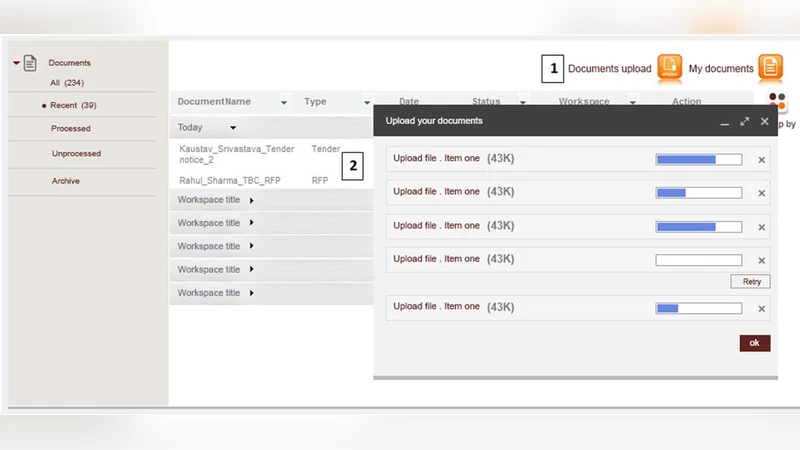Expand the first Workspace title row
The width and height of the screenshot is (800, 450).
pyautogui.click(x=251, y=200)
